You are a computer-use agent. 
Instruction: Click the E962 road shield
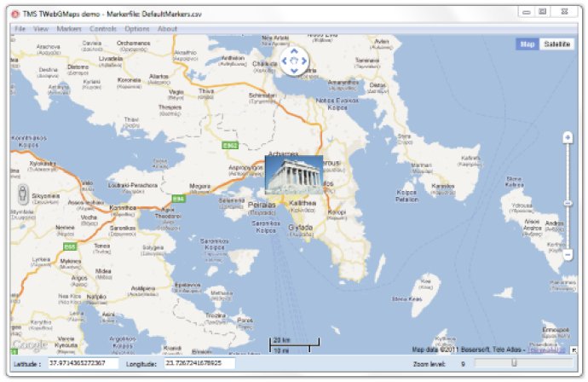[x=230, y=145]
